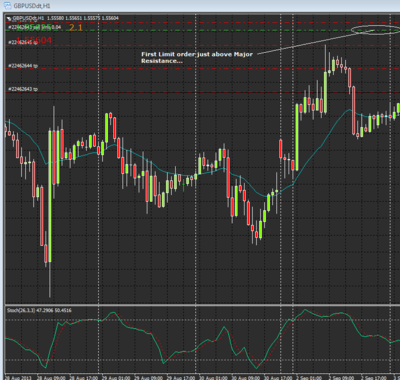Click the small green up-arrow trade marker on chart
The image size is (400, 380).
183,185
